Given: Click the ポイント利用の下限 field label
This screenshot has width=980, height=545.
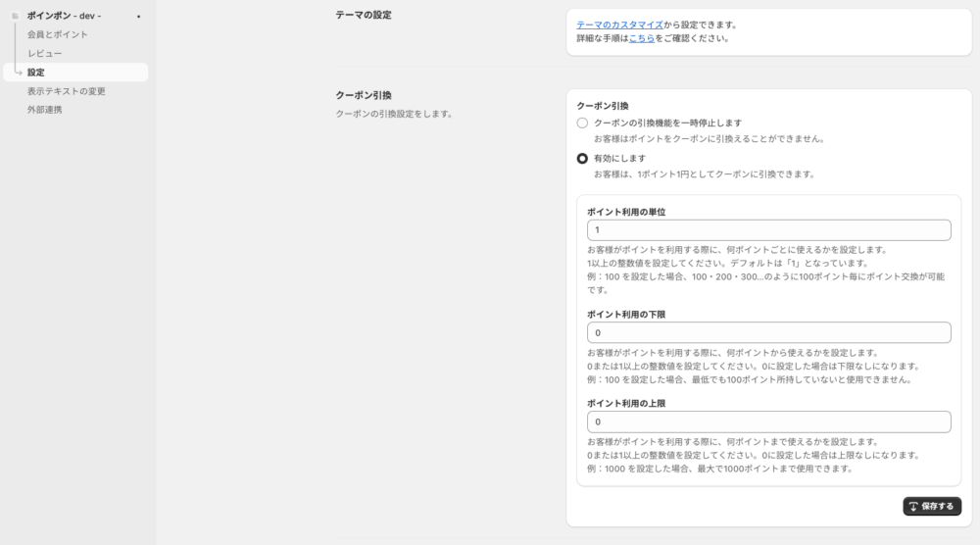Looking at the screenshot, I should (626, 315).
